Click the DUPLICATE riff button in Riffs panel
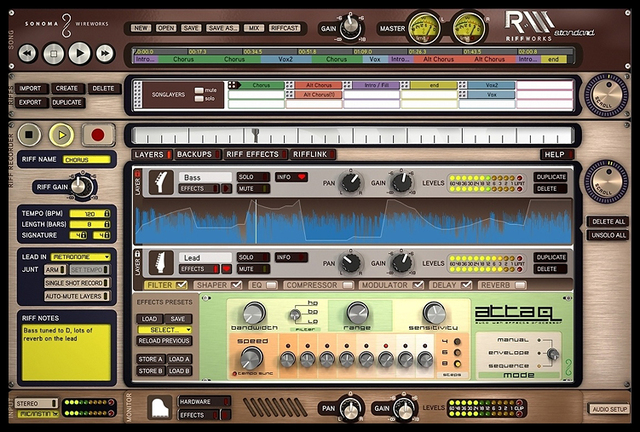 click(x=68, y=102)
